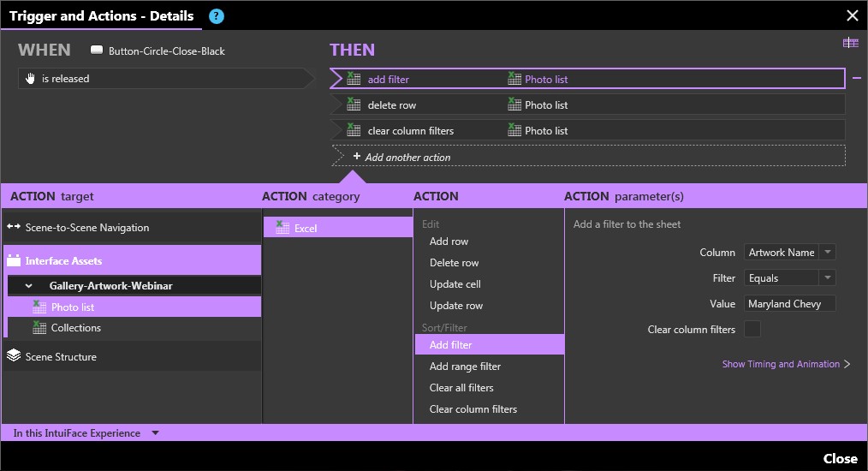Select Update row action
This screenshot has height=471, width=868.
coord(456,306)
